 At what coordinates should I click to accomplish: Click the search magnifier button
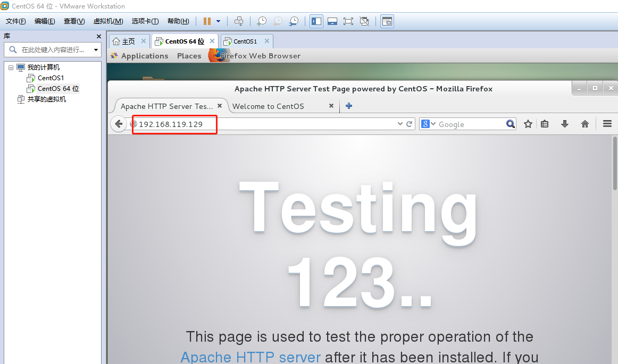511,124
